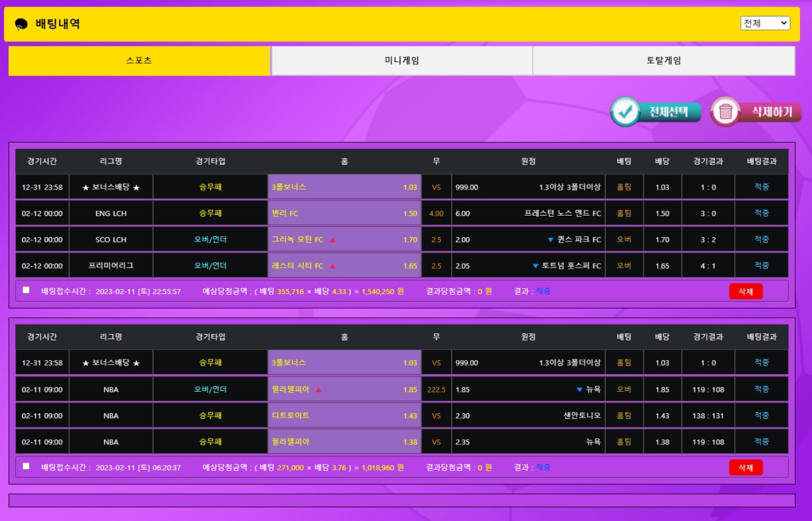Click the 삭제하기 trash can icon
Viewport: 812px width, 521px height.
[726, 112]
